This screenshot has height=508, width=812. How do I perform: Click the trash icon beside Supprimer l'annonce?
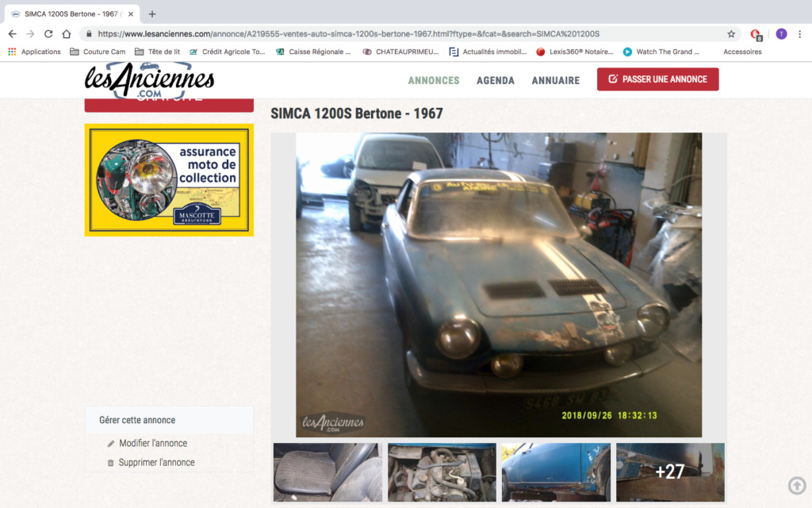pos(110,463)
